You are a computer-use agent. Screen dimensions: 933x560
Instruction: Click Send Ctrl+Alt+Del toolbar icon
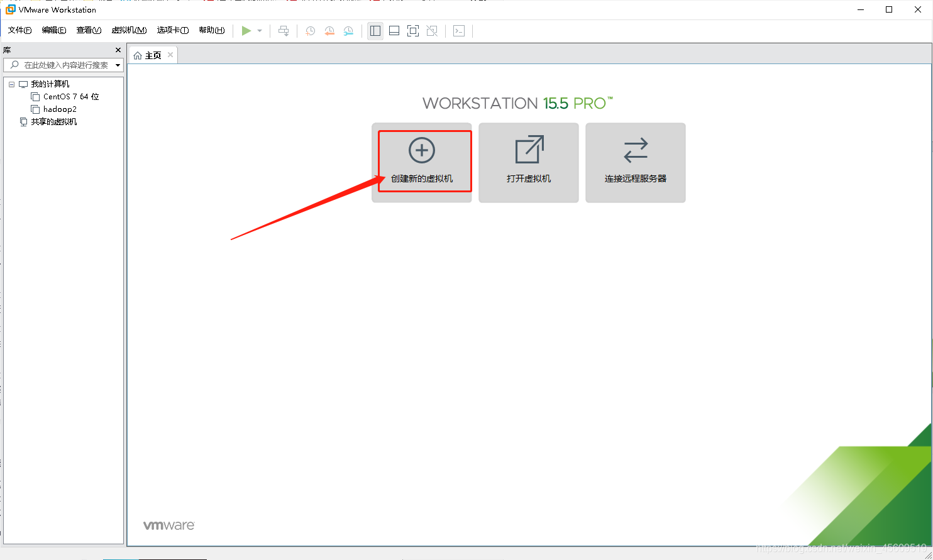tap(284, 31)
